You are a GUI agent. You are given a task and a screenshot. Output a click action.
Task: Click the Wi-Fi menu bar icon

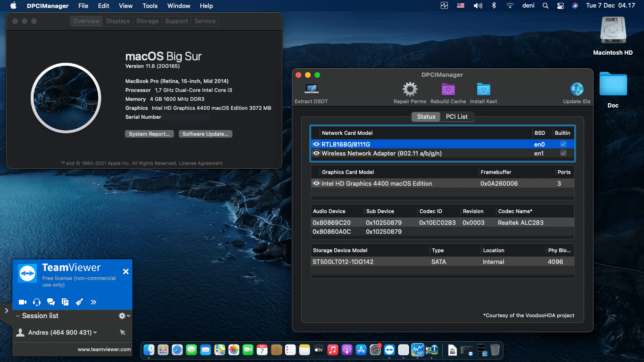tap(510, 6)
